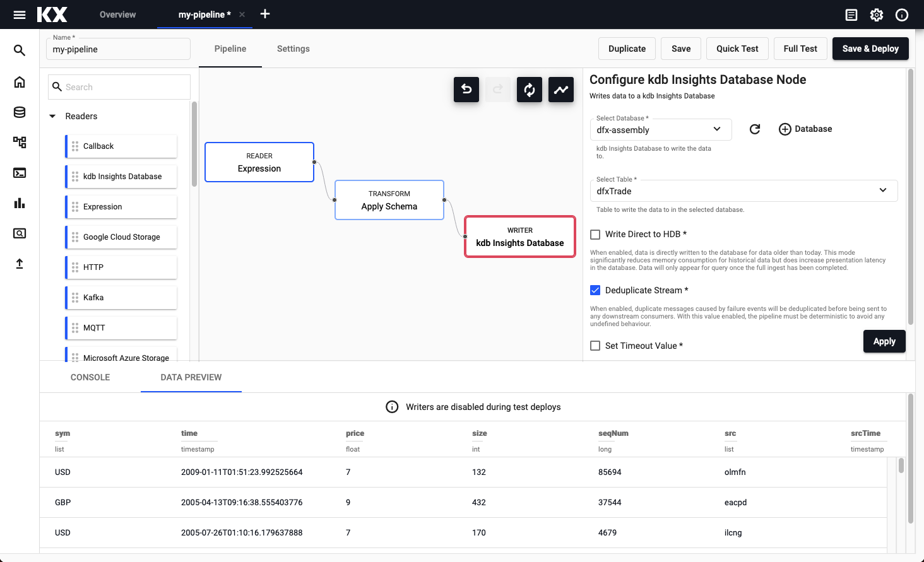Refresh the database list
924x562 pixels.
click(755, 129)
